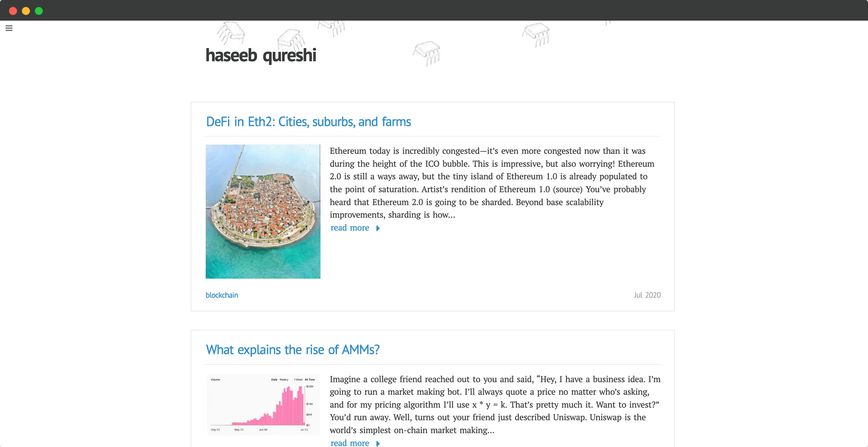Open the 'DeFi in Eth2: Cities, suburbs, and farms' post
868x447 pixels.
click(x=308, y=121)
